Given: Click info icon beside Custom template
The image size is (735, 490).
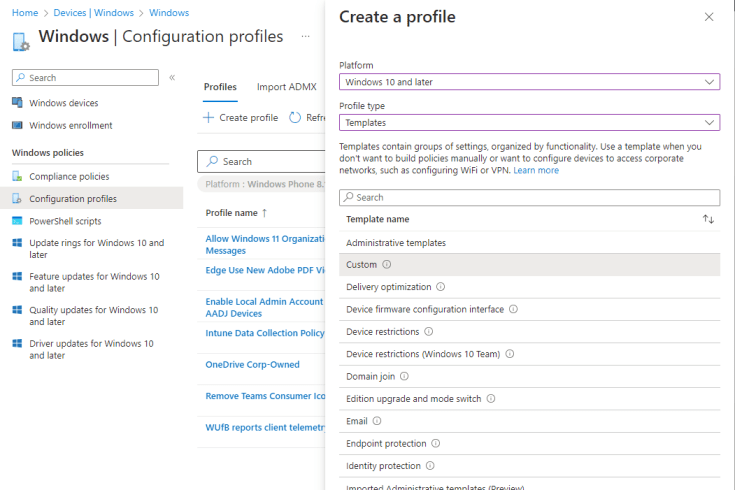Looking at the screenshot, I should point(387,265).
